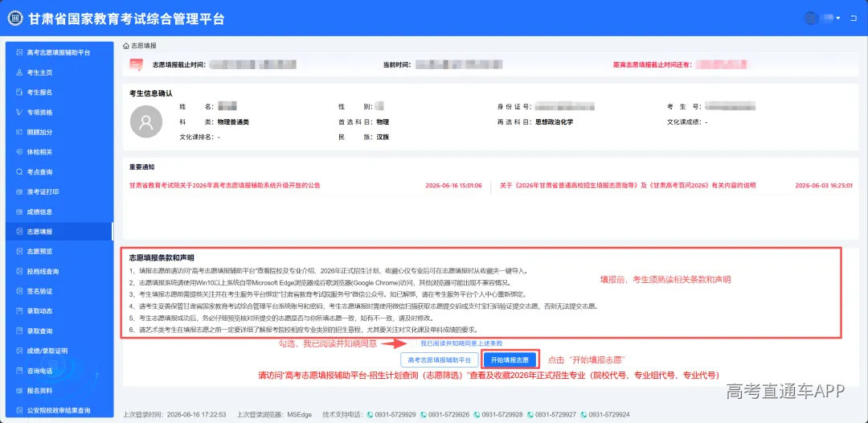
Task: Click the 志愿填报条款和声明 heading
Action: (162, 258)
